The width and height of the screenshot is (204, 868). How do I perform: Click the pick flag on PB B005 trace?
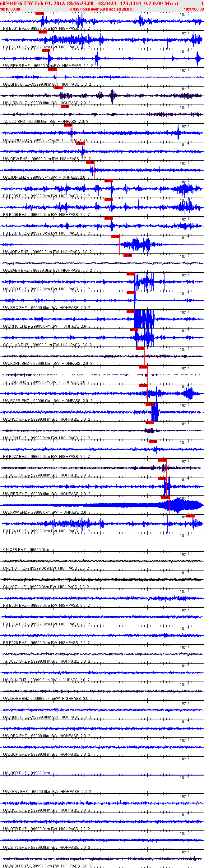pos(109,181)
